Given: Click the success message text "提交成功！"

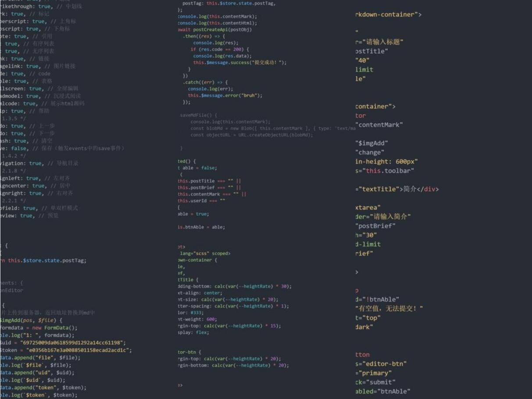Looking at the screenshot, I should click(x=266, y=63).
